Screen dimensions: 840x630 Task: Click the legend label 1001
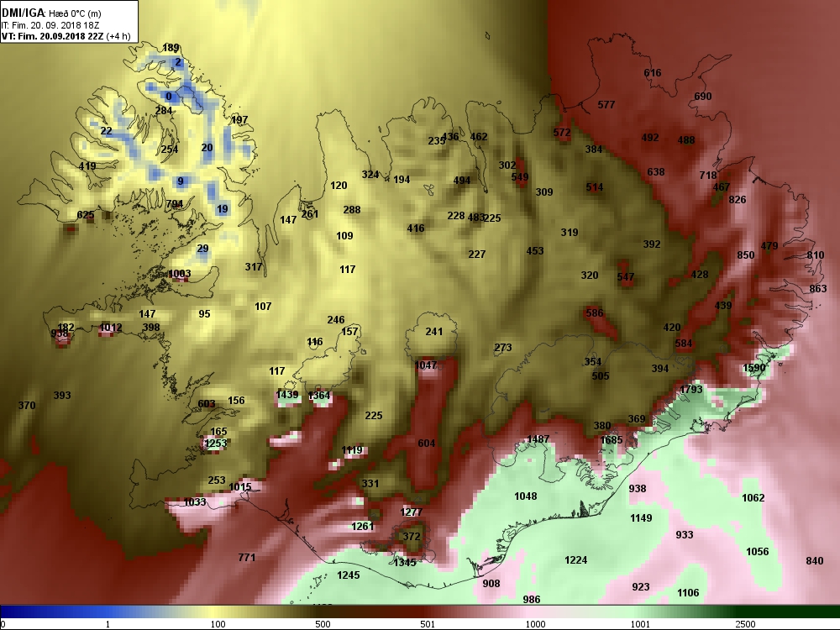[x=640, y=625]
